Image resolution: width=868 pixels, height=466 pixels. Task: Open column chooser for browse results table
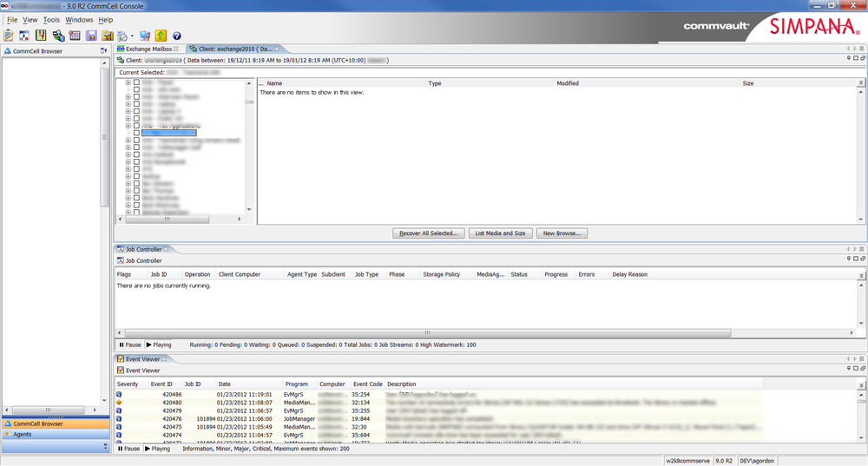point(861,83)
